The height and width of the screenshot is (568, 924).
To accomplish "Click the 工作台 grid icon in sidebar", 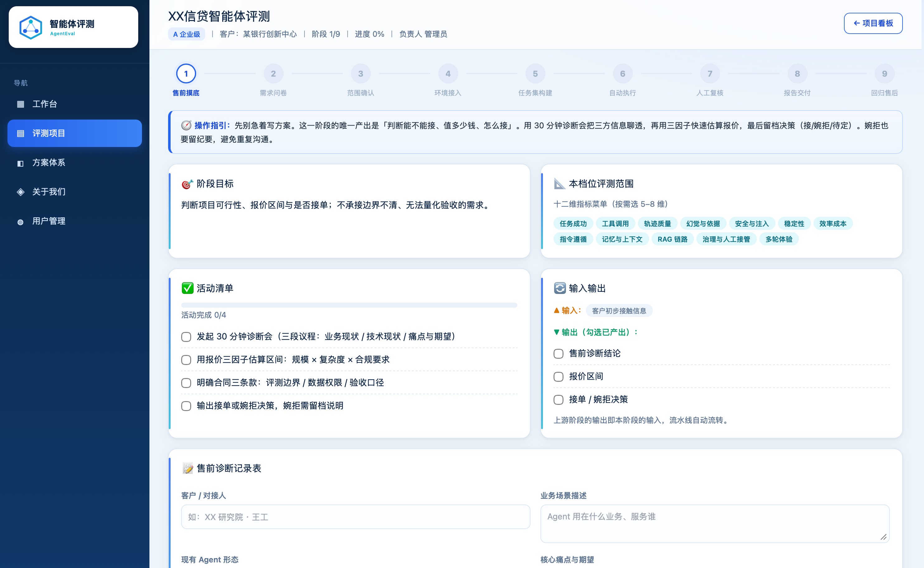I will [x=21, y=104].
